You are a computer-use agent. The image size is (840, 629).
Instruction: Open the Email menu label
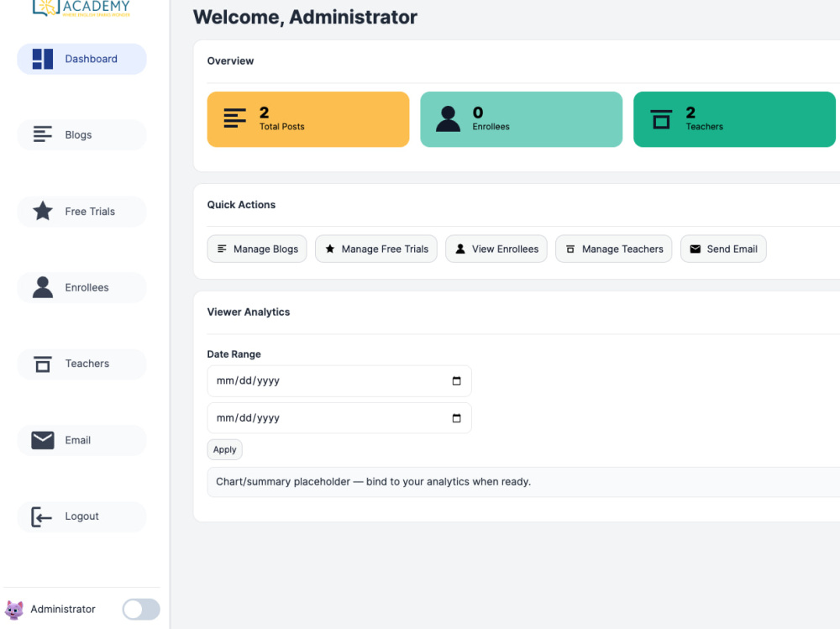click(x=77, y=440)
